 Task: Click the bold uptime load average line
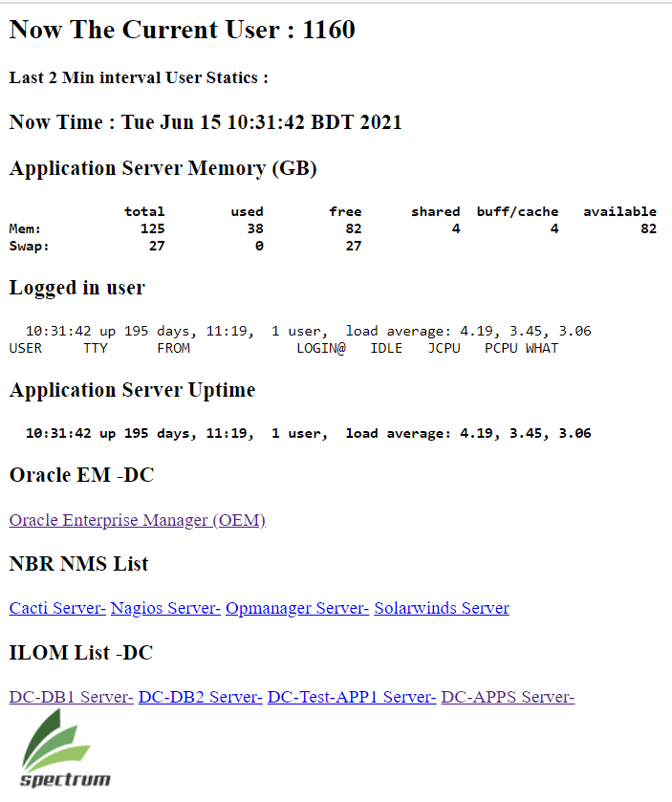click(308, 433)
